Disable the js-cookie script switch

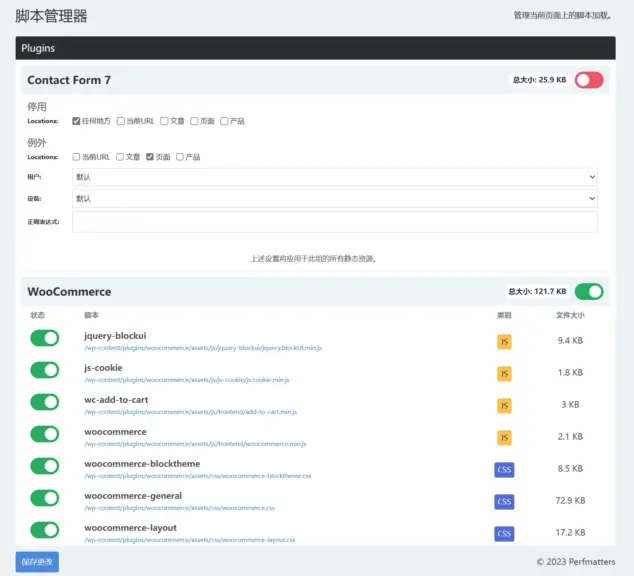point(44,370)
